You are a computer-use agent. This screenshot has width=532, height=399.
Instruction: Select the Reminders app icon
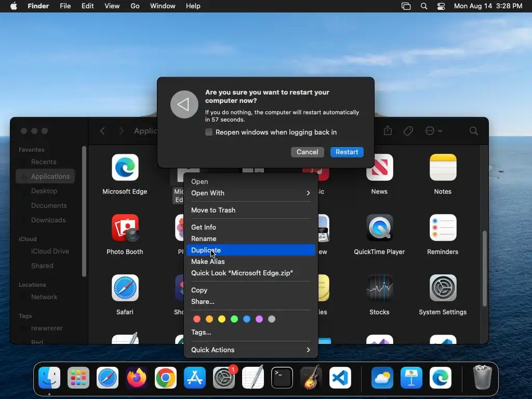pyautogui.click(x=443, y=228)
